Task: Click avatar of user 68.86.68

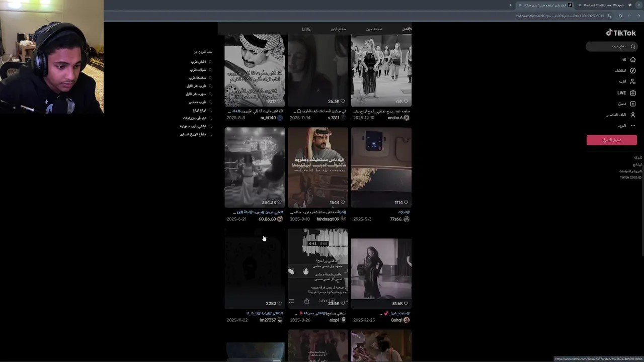Action: (x=280, y=219)
